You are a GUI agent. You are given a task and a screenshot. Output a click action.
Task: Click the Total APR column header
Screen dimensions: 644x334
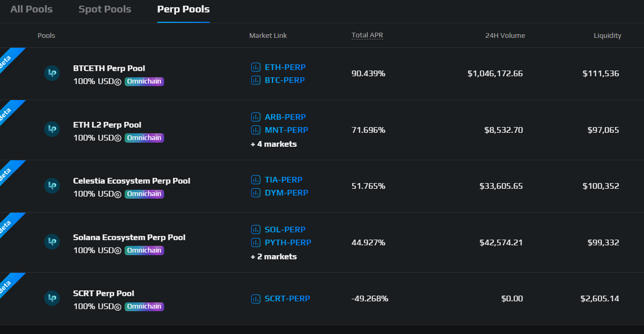click(x=367, y=35)
